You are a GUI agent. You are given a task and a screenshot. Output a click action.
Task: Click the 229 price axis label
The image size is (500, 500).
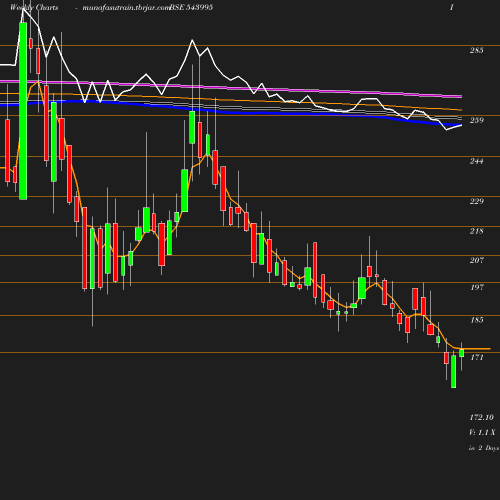476,201
